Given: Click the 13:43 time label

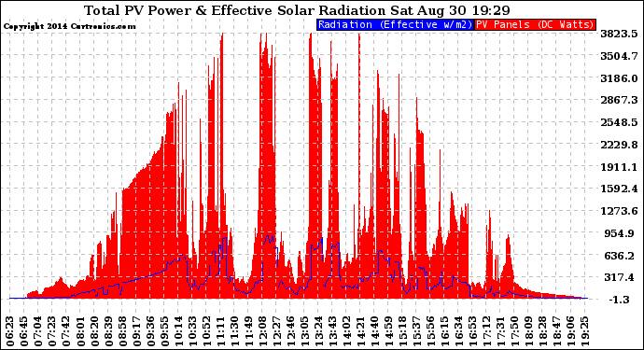Looking at the screenshot, I should 332,330.
